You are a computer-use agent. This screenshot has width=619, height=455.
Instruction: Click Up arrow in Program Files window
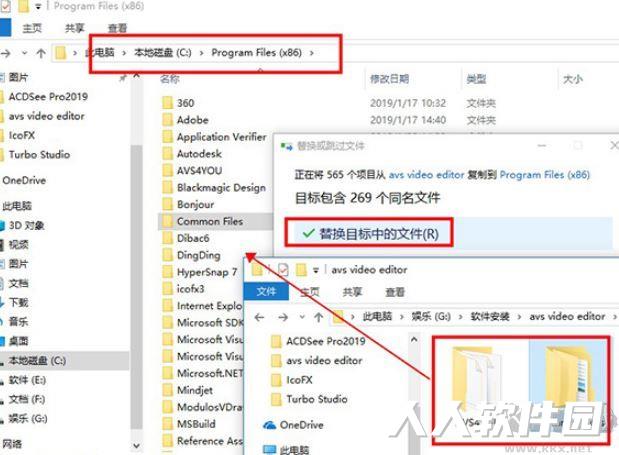(41, 53)
